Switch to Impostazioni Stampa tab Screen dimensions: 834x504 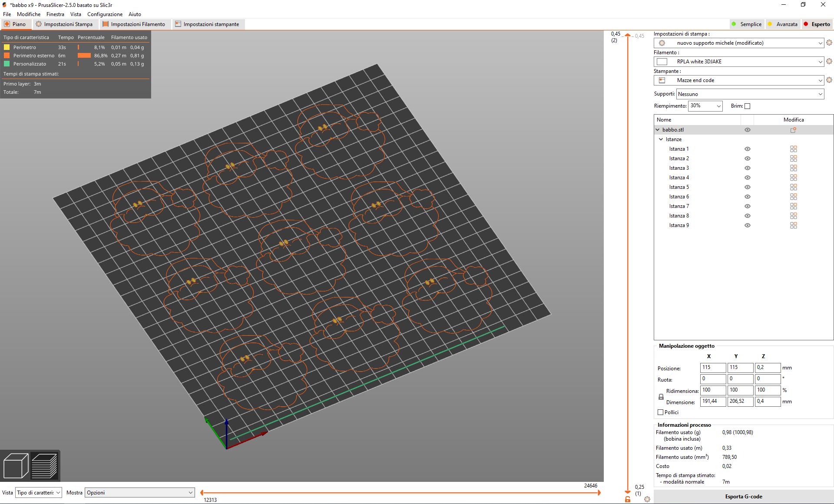64,24
